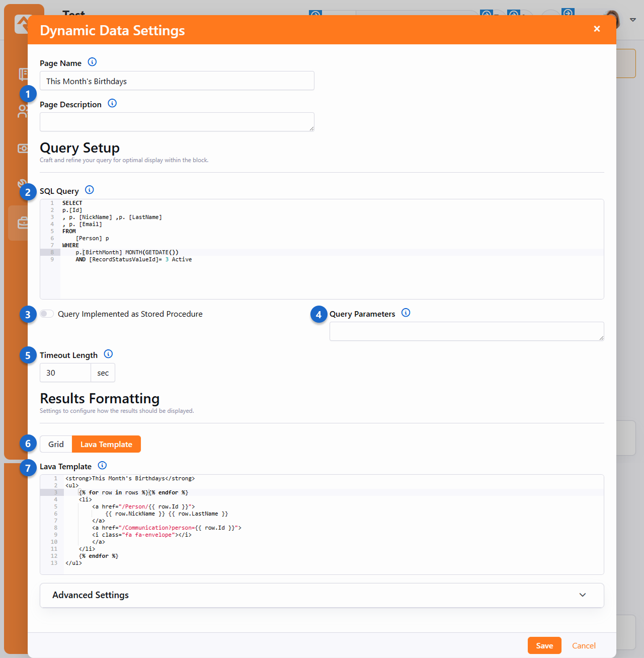Click the info icon beside Page Name
Image resolution: width=644 pixels, height=658 pixels.
pos(92,62)
